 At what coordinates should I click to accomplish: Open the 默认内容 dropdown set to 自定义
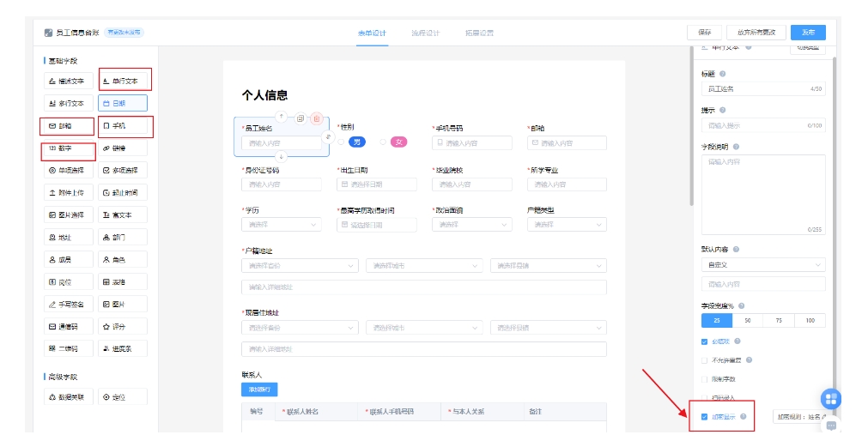coord(763,265)
